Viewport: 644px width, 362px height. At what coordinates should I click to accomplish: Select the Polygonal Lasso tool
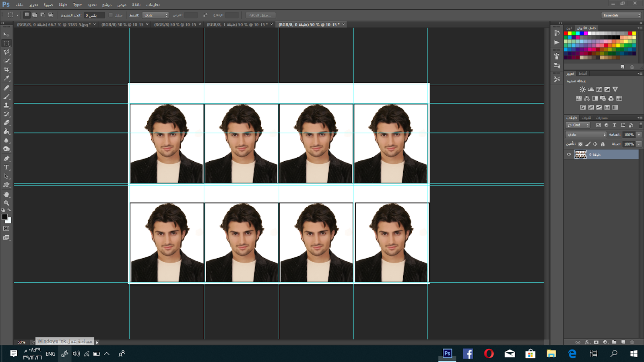tap(6, 52)
